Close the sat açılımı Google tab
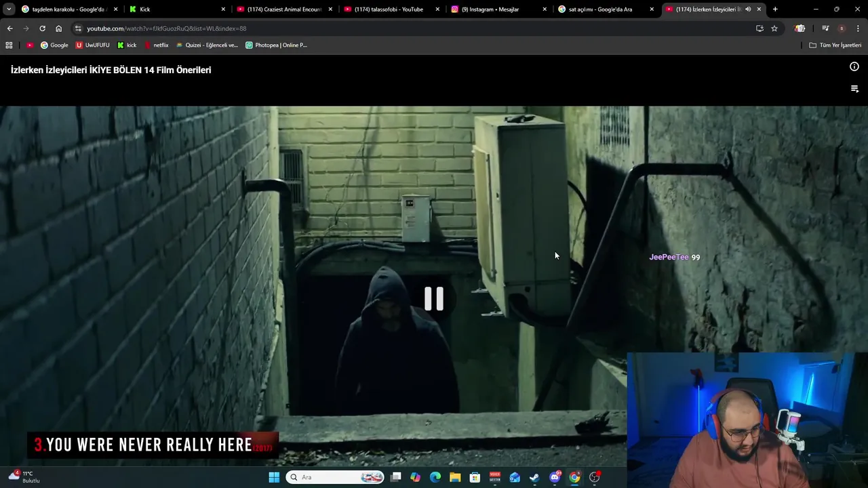This screenshot has height=488, width=868. [652, 9]
